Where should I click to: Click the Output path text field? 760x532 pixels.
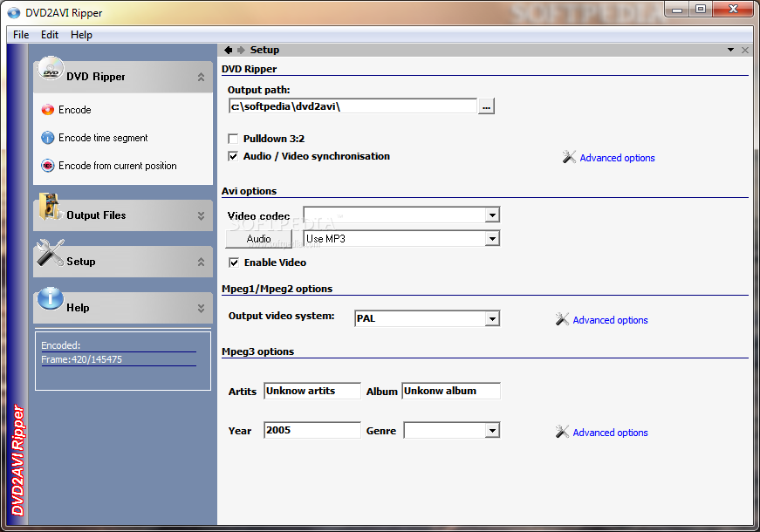click(353, 106)
